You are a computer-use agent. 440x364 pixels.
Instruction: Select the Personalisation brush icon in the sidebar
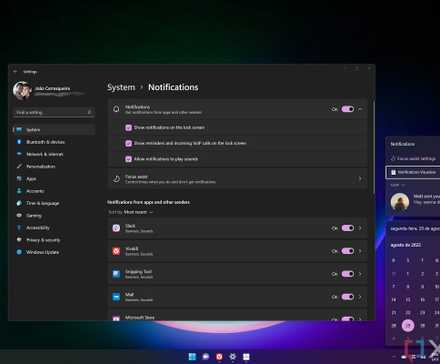[x=19, y=166]
